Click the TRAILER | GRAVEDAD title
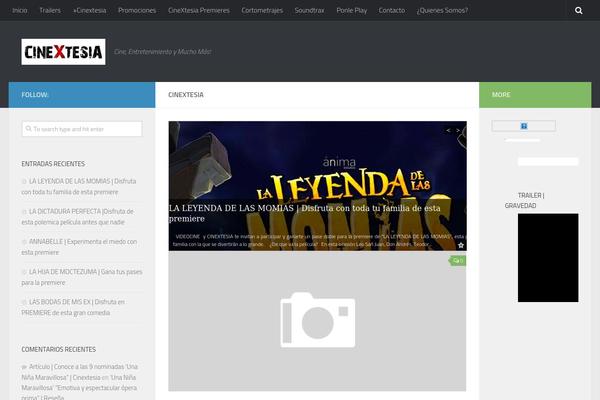This screenshot has height=400, width=600. (x=524, y=200)
